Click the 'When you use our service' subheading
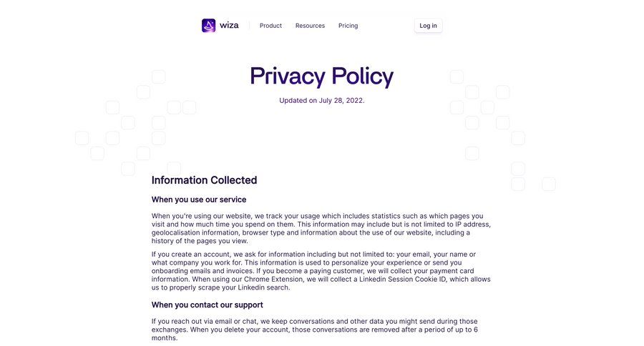The width and height of the screenshot is (644, 346). (x=198, y=199)
